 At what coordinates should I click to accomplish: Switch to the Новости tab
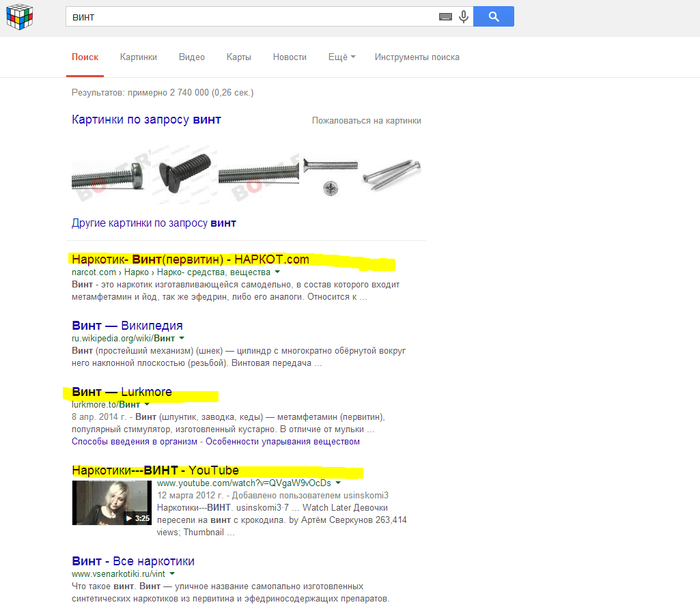point(290,57)
